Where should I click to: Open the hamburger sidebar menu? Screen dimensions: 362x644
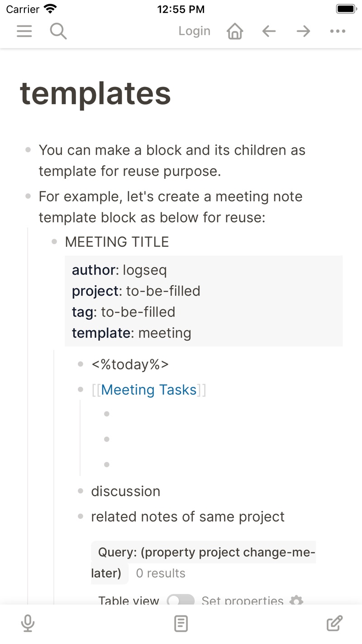(24, 31)
